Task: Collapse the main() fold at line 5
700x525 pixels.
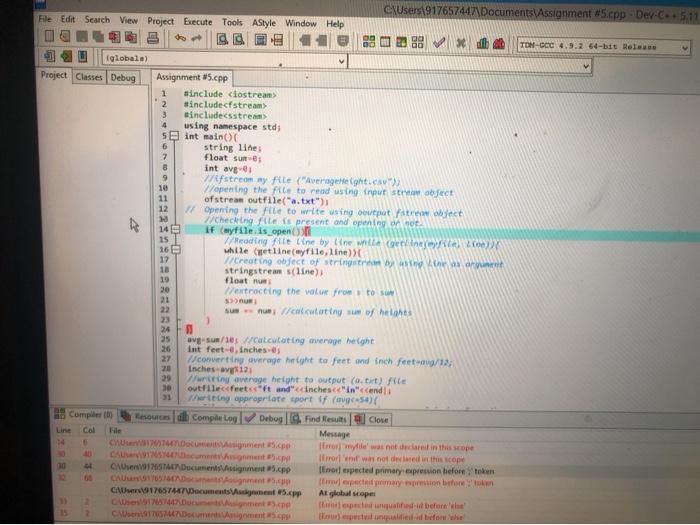Action: (175, 136)
